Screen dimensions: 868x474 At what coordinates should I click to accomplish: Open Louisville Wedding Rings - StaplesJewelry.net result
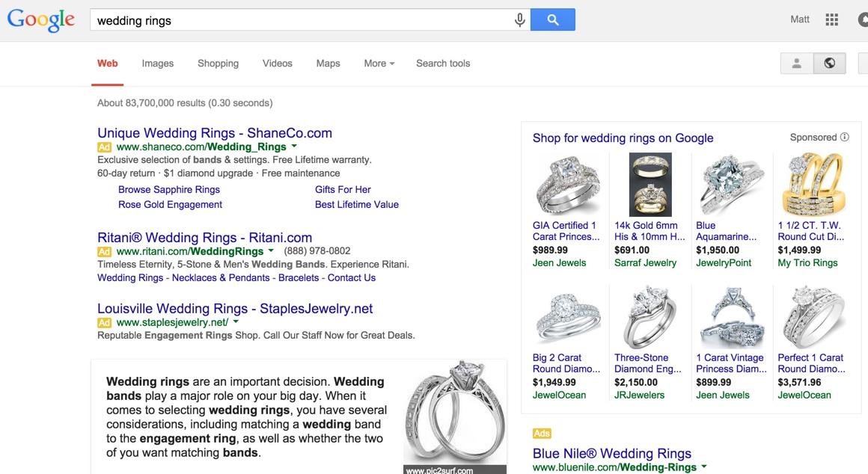coord(235,308)
